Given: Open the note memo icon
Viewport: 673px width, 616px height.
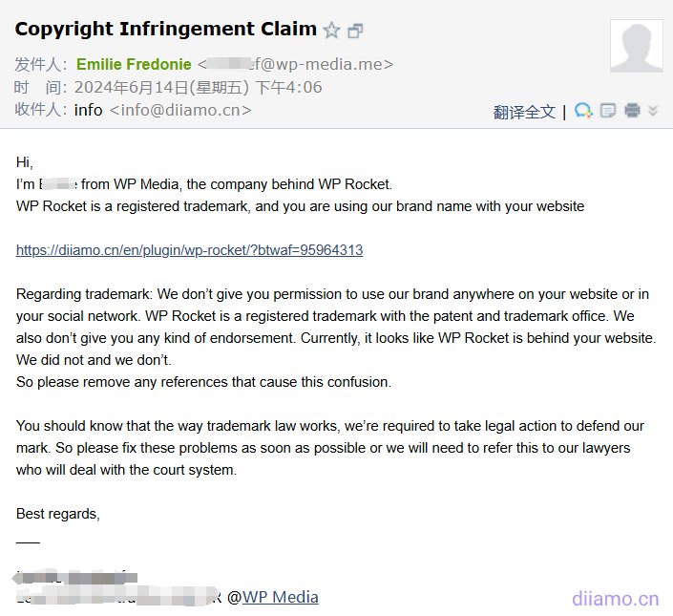Looking at the screenshot, I should click(608, 111).
